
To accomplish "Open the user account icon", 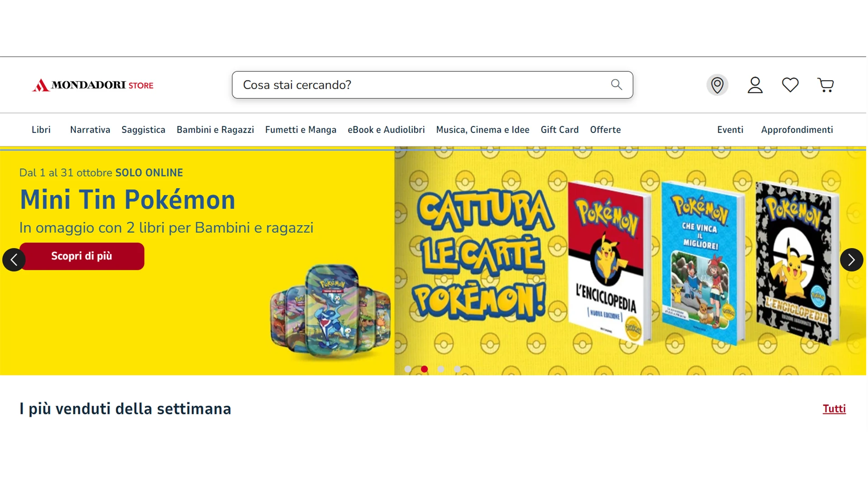I will (x=755, y=85).
